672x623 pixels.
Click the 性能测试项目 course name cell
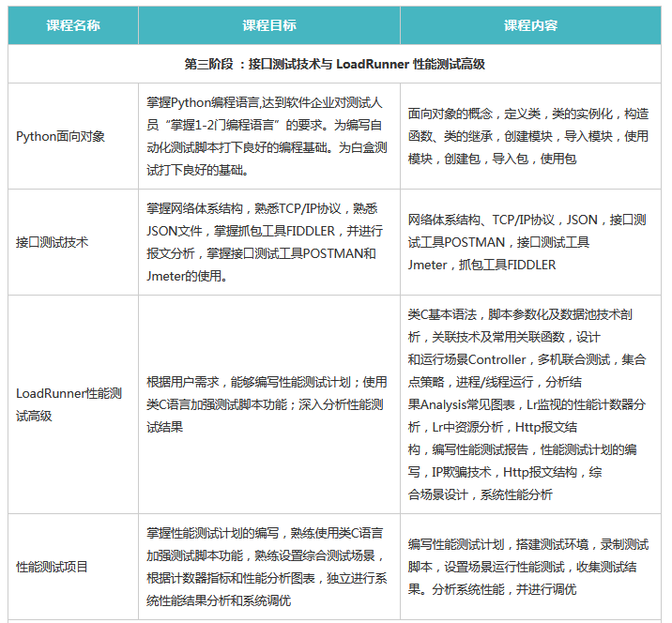point(53,567)
